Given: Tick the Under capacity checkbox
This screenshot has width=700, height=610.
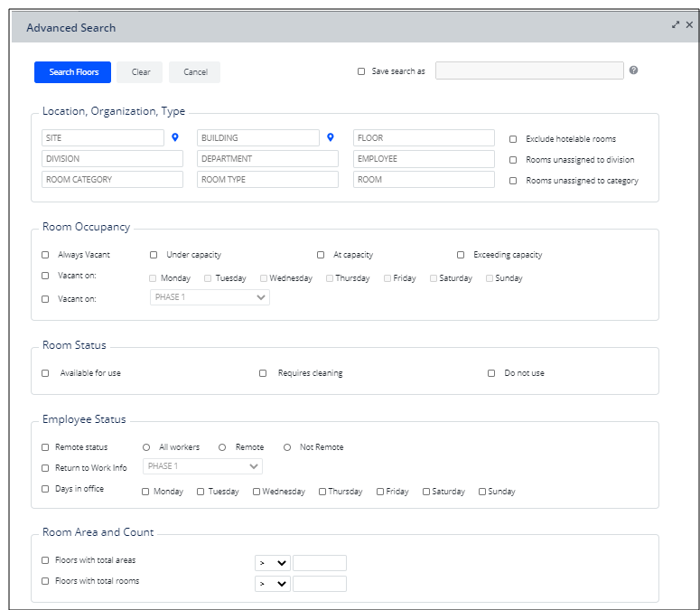Looking at the screenshot, I should 154,255.
